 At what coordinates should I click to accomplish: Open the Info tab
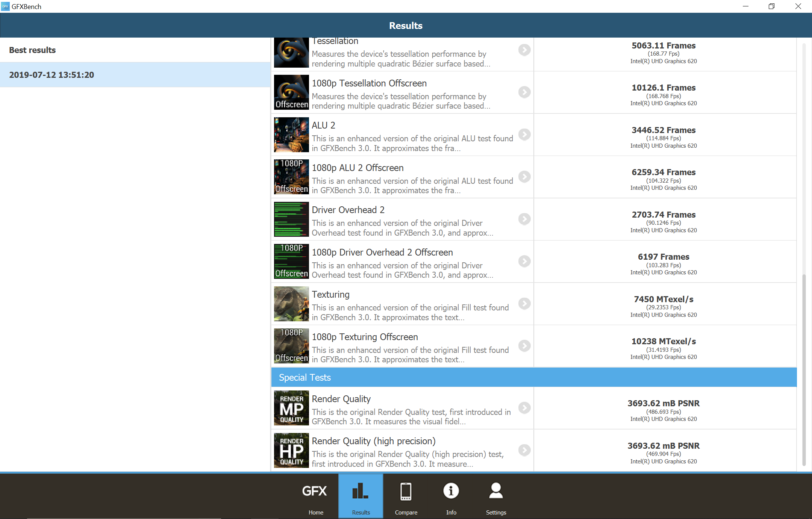451,496
